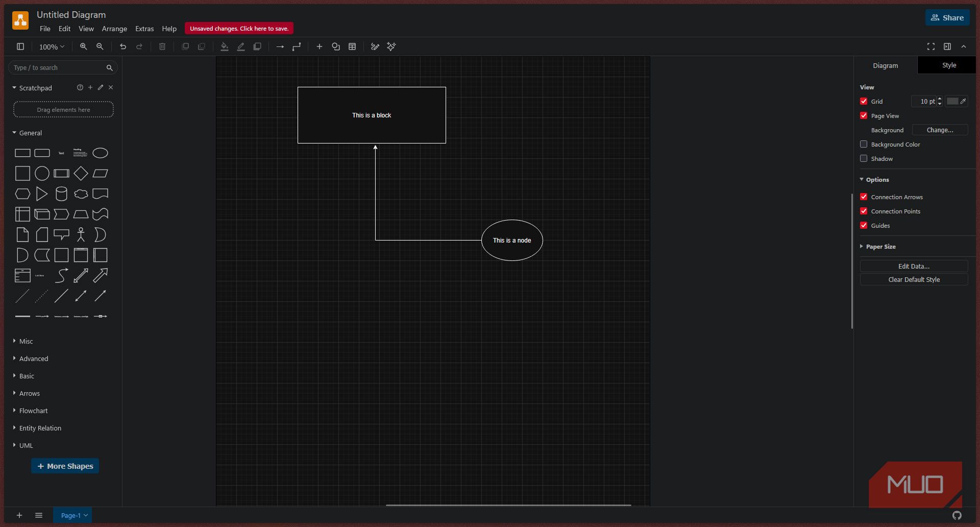Enable the Background Color checkbox
The width and height of the screenshot is (980, 527).
tap(864, 144)
